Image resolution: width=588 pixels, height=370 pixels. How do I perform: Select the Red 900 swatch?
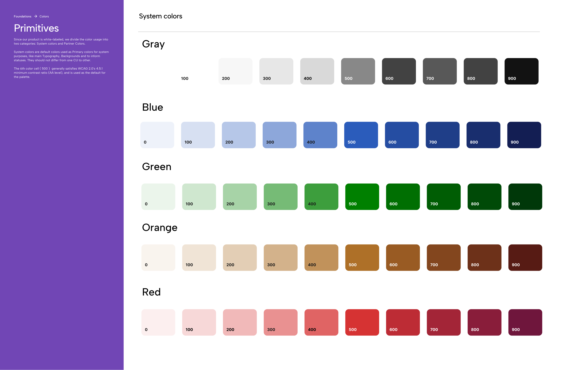pos(525,322)
